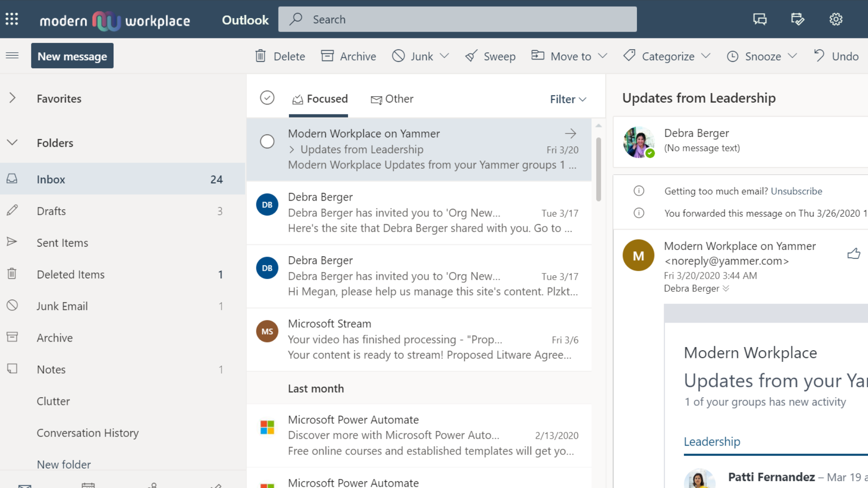Open the chat panel icon in header

click(759, 19)
